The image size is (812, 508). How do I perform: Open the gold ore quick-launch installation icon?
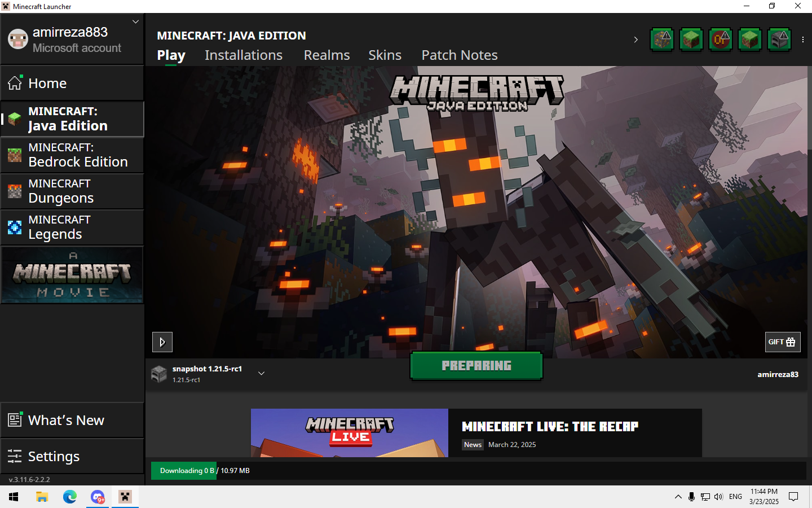[x=662, y=40]
